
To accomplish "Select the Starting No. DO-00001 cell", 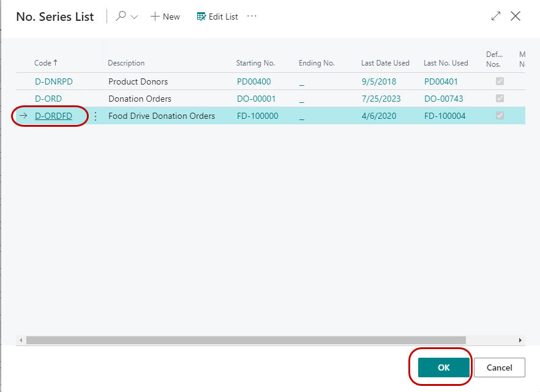I will click(258, 99).
